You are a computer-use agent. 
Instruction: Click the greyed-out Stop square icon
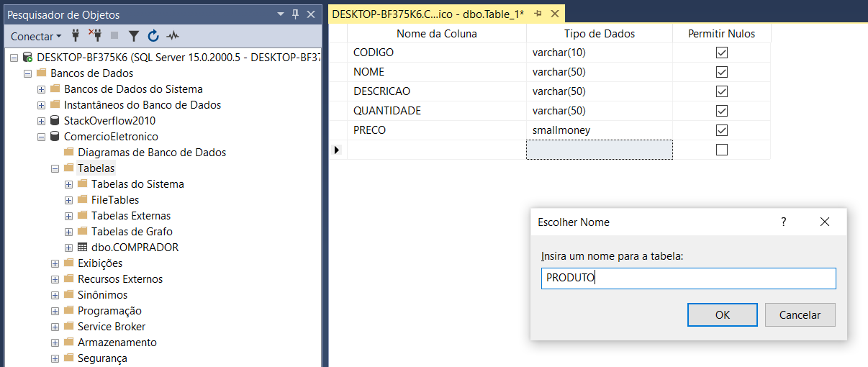click(x=114, y=35)
